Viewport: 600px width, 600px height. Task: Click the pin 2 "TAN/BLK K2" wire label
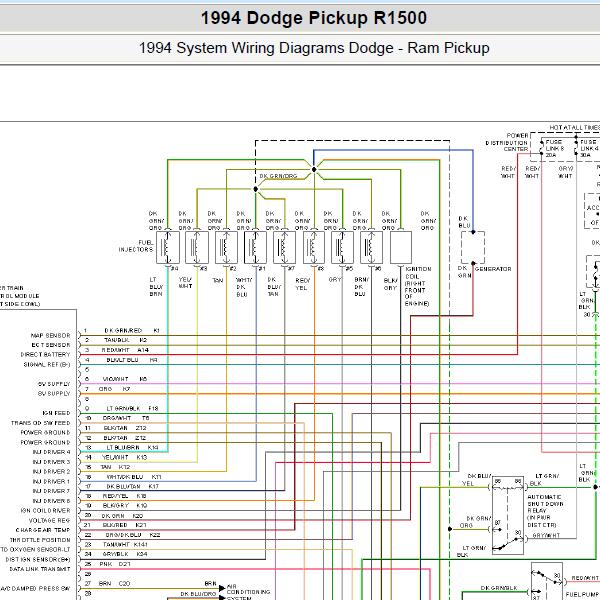tap(126, 340)
